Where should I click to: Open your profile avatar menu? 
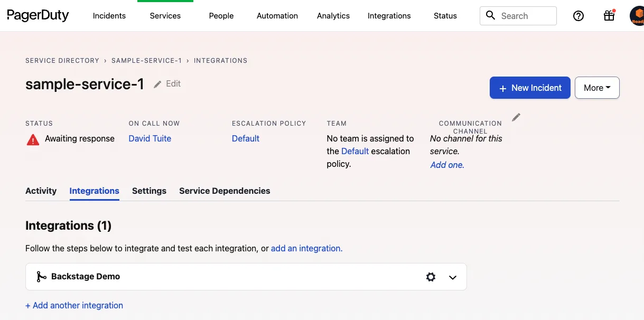pyautogui.click(x=636, y=16)
